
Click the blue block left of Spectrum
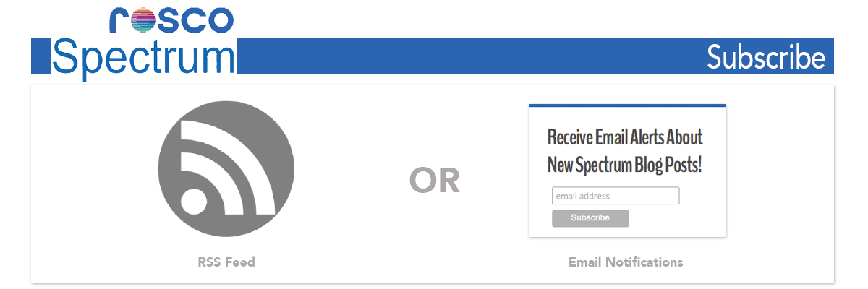tap(40, 56)
